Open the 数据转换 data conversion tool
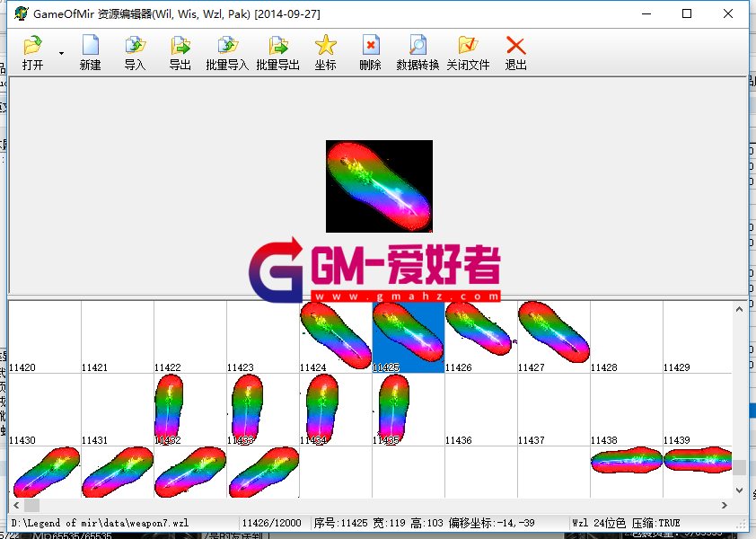The height and width of the screenshot is (539, 756). [x=418, y=52]
